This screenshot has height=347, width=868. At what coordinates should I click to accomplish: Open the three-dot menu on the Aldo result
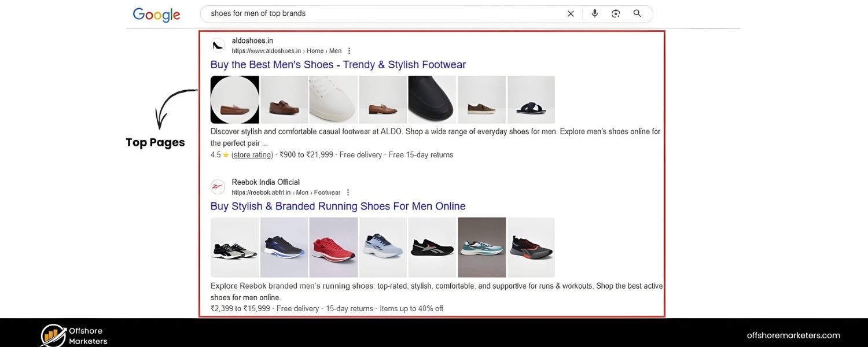point(349,50)
